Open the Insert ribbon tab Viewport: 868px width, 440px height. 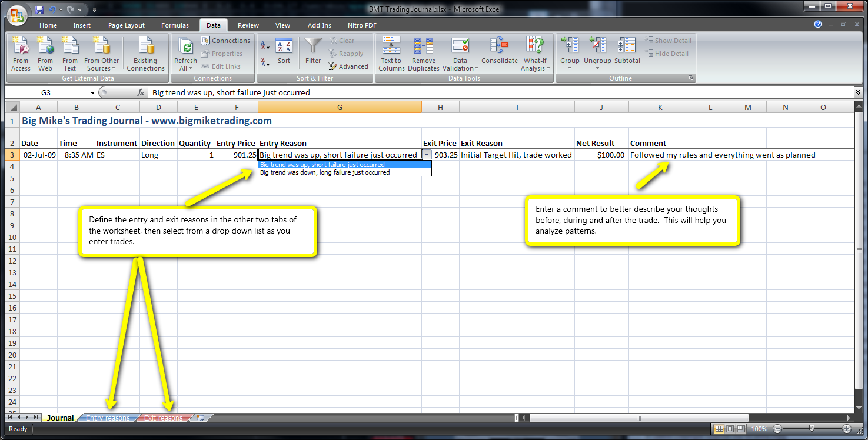(82, 25)
